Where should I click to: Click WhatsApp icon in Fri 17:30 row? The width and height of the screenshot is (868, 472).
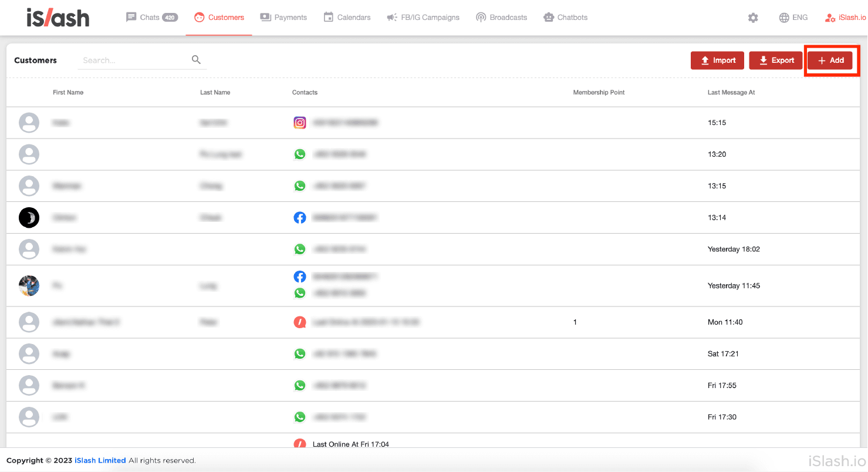pos(300,417)
